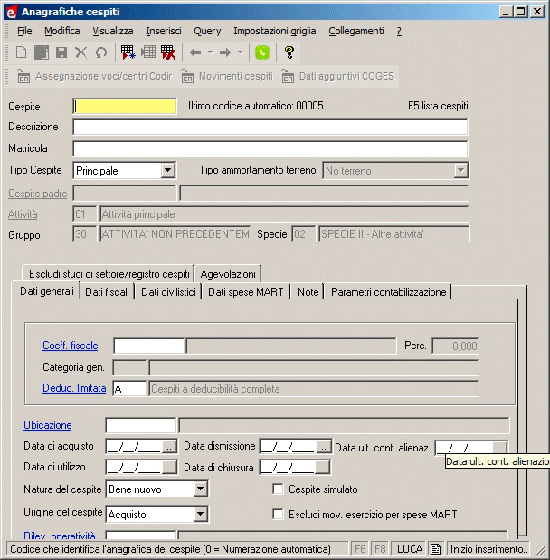Click the Delete X toolbar icon
Viewport: 550px width, 560px height.
click(x=81, y=52)
